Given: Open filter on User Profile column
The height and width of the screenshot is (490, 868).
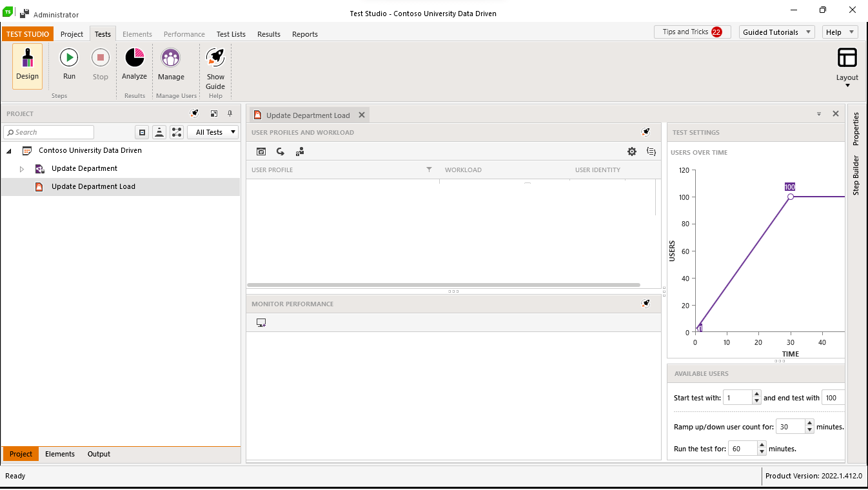Looking at the screenshot, I should (429, 170).
